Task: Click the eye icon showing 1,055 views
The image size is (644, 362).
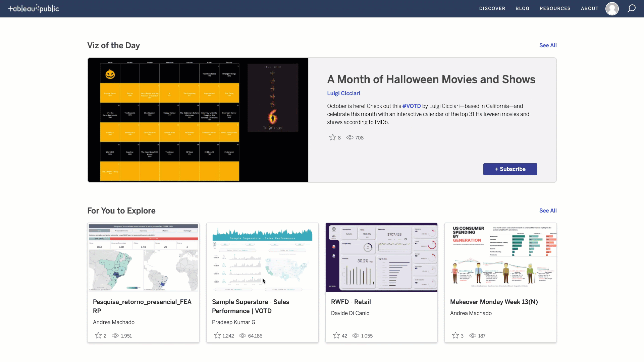Action: click(x=356, y=336)
